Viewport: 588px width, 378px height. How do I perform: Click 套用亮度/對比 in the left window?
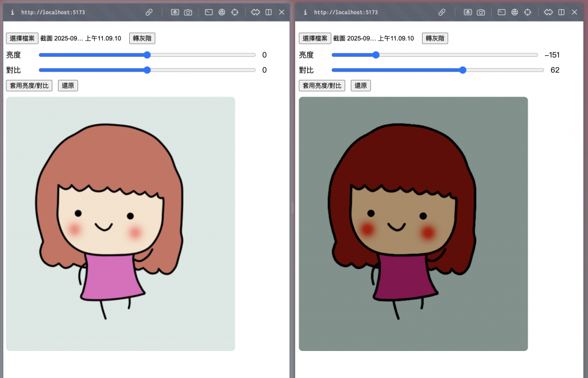click(x=29, y=86)
